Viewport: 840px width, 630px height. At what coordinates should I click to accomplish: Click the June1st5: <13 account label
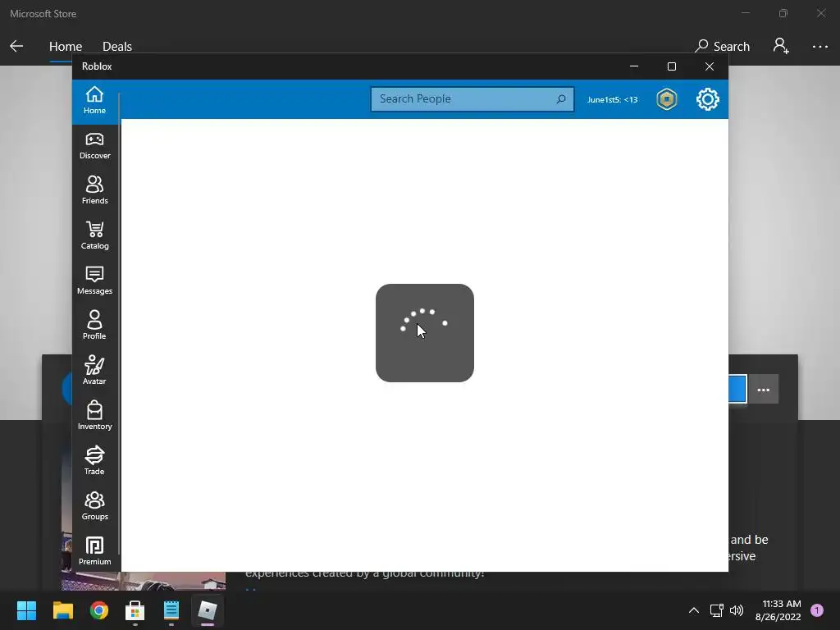[x=612, y=99]
